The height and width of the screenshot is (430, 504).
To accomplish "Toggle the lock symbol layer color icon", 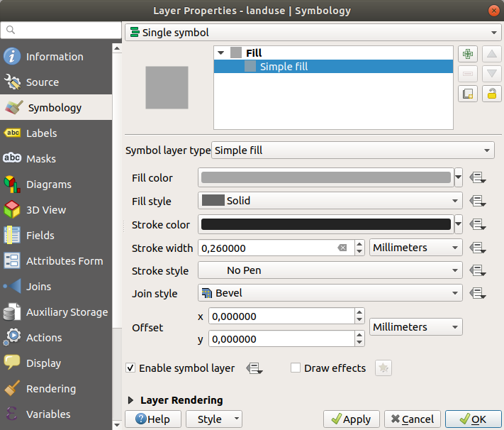I will tap(491, 93).
